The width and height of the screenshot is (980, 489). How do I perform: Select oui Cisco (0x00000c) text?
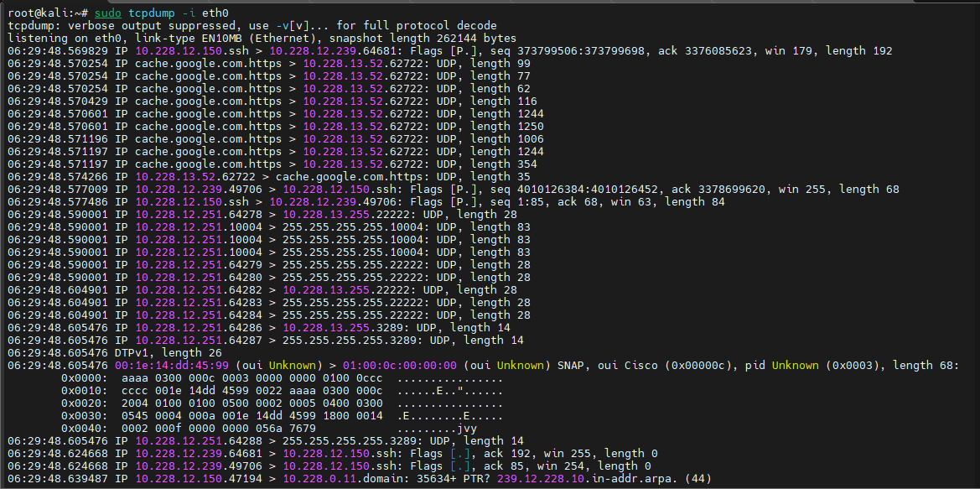tap(666, 365)
